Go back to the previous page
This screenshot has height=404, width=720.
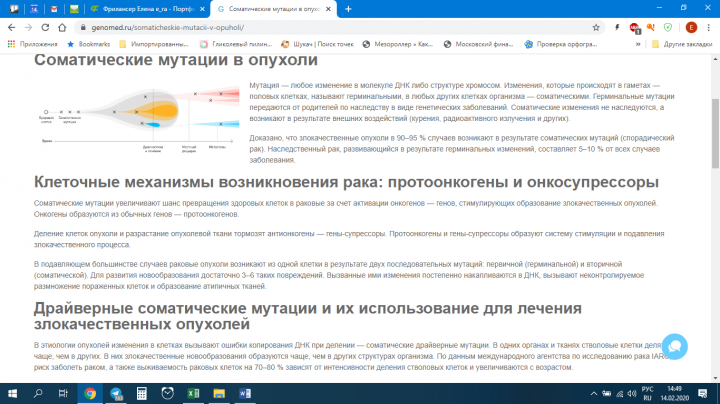coord(11,28)
